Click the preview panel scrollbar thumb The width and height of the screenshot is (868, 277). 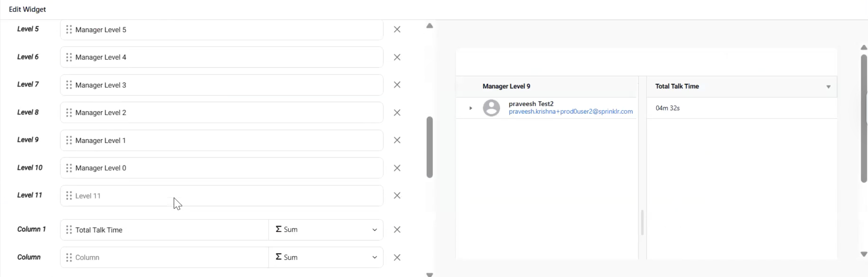[x=864, y=119]
